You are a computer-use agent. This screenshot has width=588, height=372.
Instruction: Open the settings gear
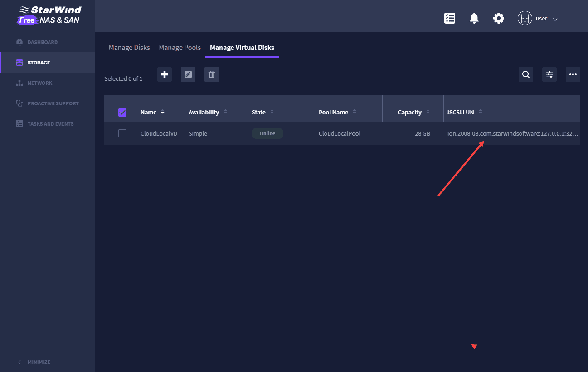click(499, 18)
